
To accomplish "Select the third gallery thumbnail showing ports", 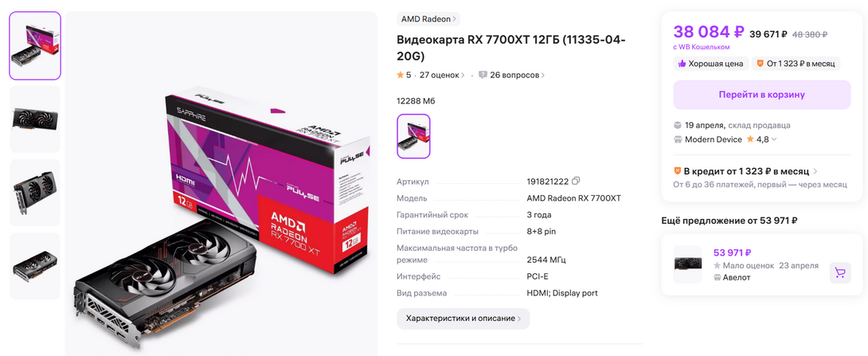I will click(x=35, y=193).
